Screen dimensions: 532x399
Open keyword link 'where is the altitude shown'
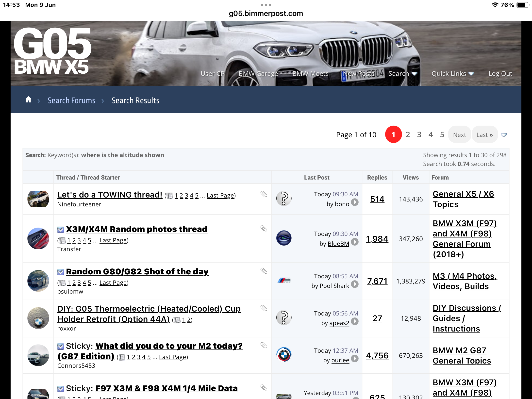123,155
